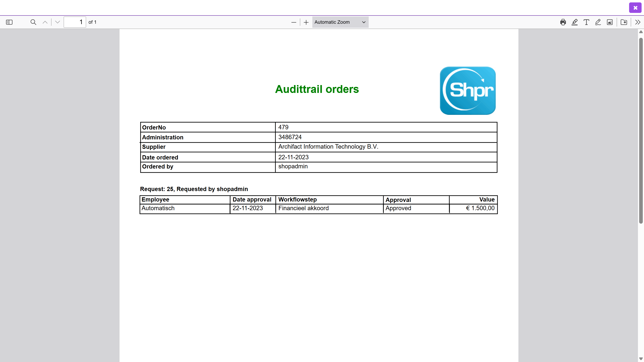
Task: Click the Supplier label
Action: click(x=154, y=147)
